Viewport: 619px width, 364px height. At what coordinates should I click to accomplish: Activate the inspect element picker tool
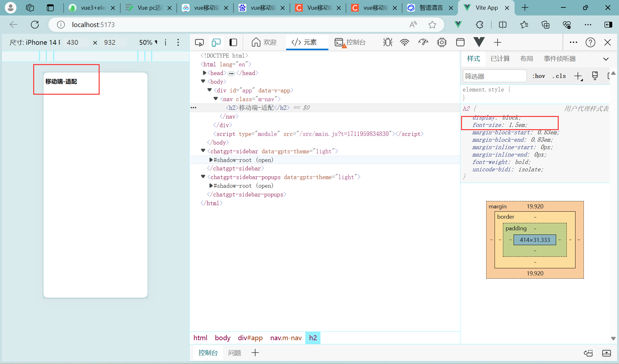[199, 42]
